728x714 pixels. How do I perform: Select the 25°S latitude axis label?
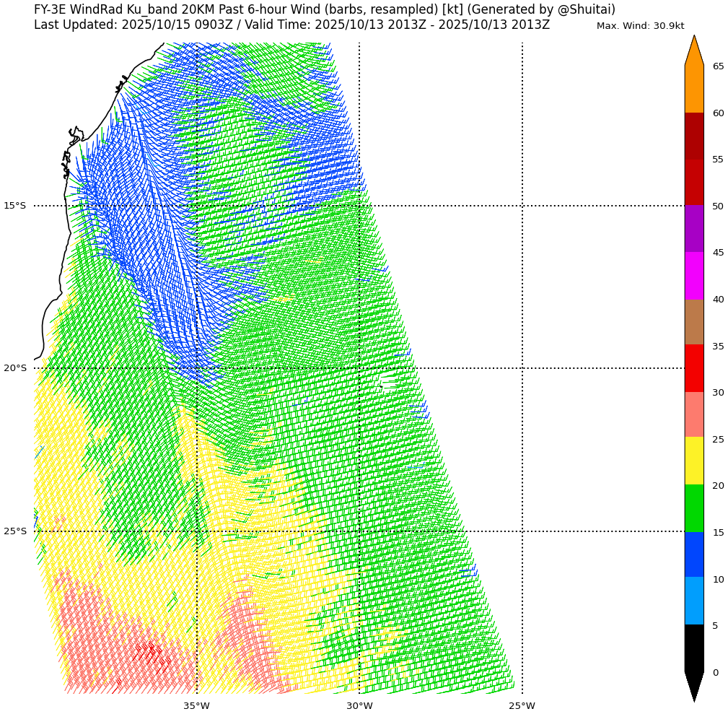click(14, 531)
